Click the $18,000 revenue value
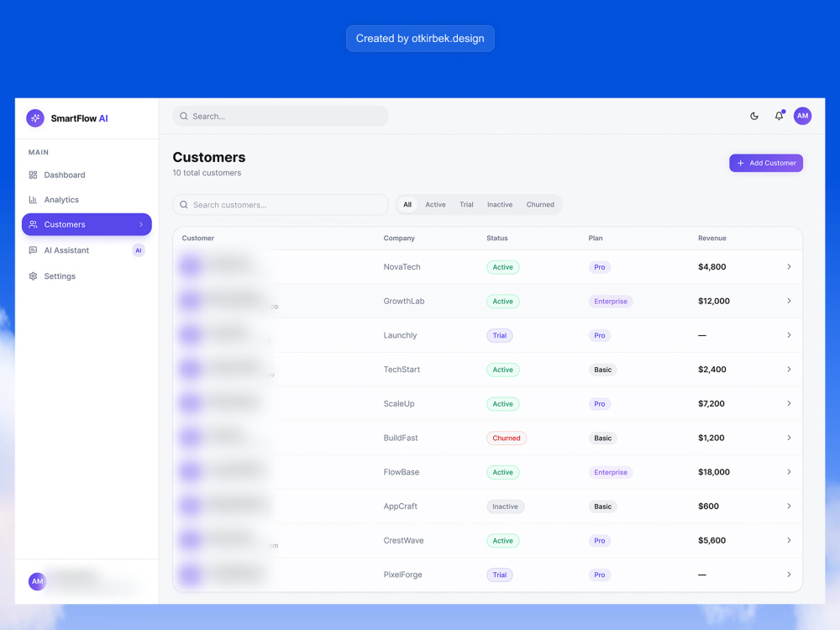 point(713,472)
